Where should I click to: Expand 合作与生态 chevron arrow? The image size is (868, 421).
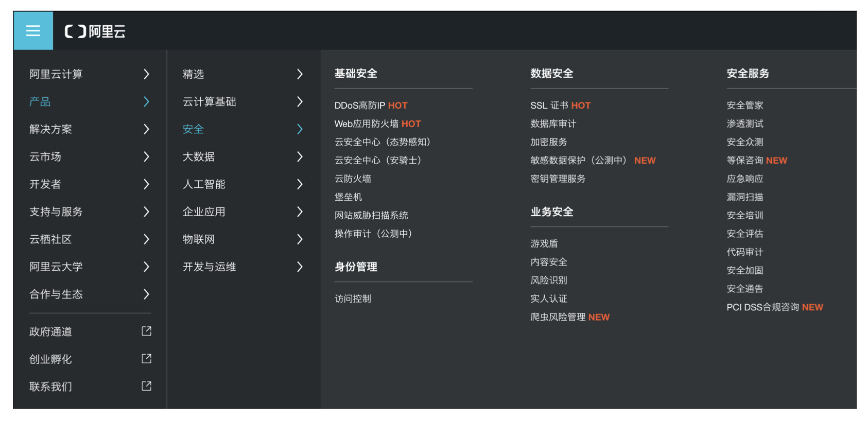(146, 294)
